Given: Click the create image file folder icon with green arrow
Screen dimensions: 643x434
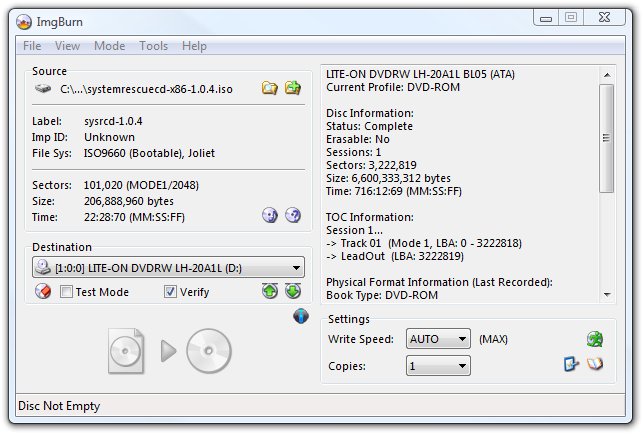Looking at the screenshot, I should (293, 88).
